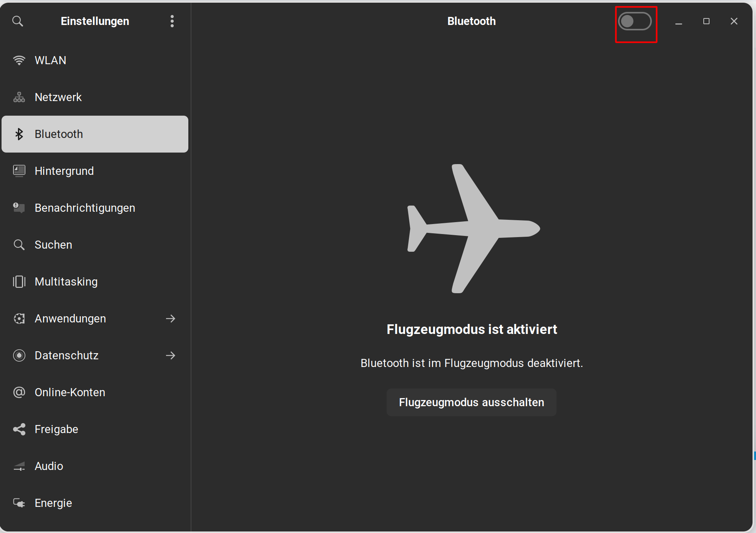Screen dimensions: 756x533
Task: Select the Bluetooth label in the sidebar
Action: coord(59,134)
